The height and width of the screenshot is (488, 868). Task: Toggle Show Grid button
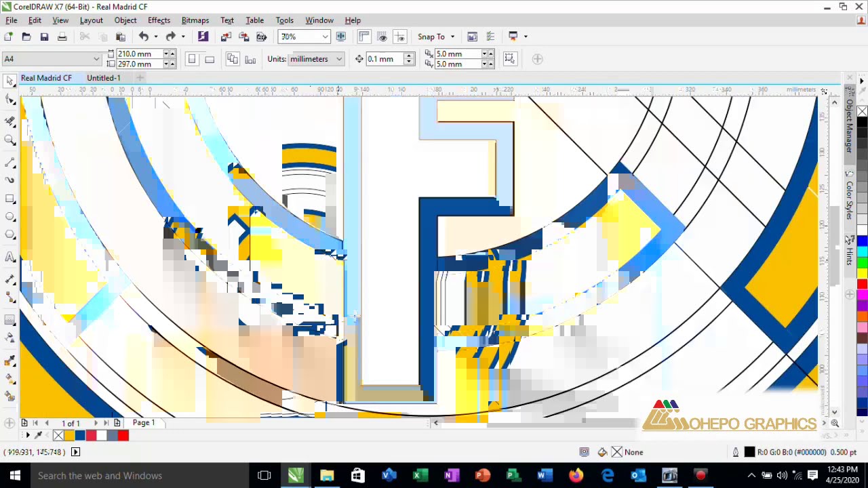pos(382,37)
